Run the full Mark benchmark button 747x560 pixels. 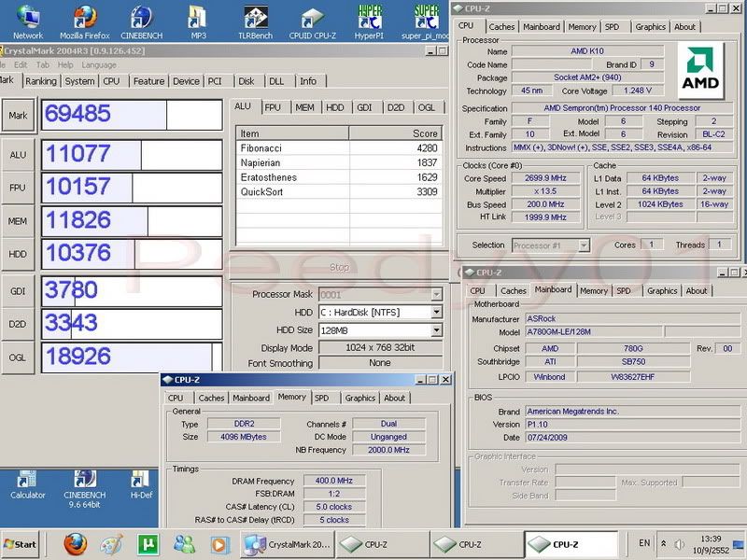(x=18, y=115)
